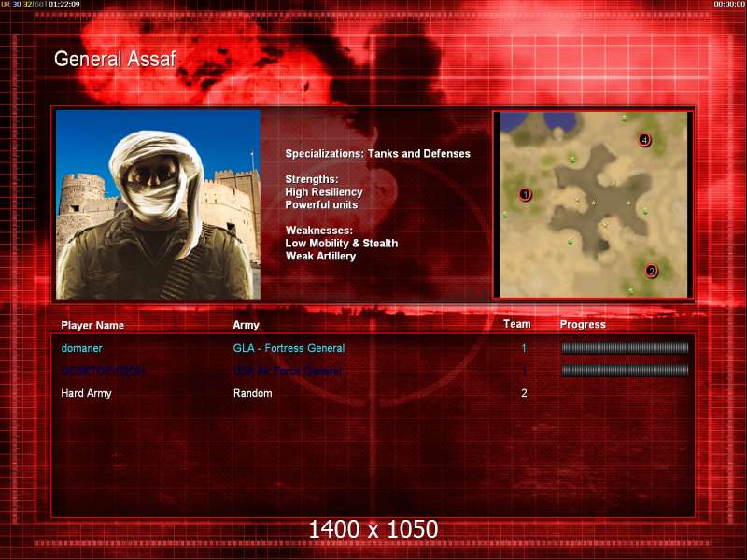Click 'GLA - Fortress General' army entry
Screen dimensions: 747x560
tap(289, 348)
